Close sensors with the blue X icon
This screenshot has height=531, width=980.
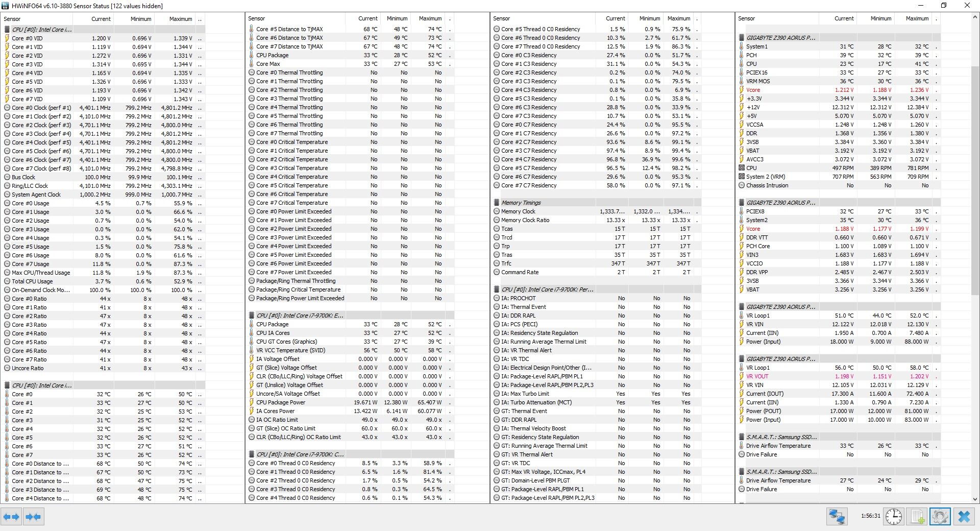964,517
